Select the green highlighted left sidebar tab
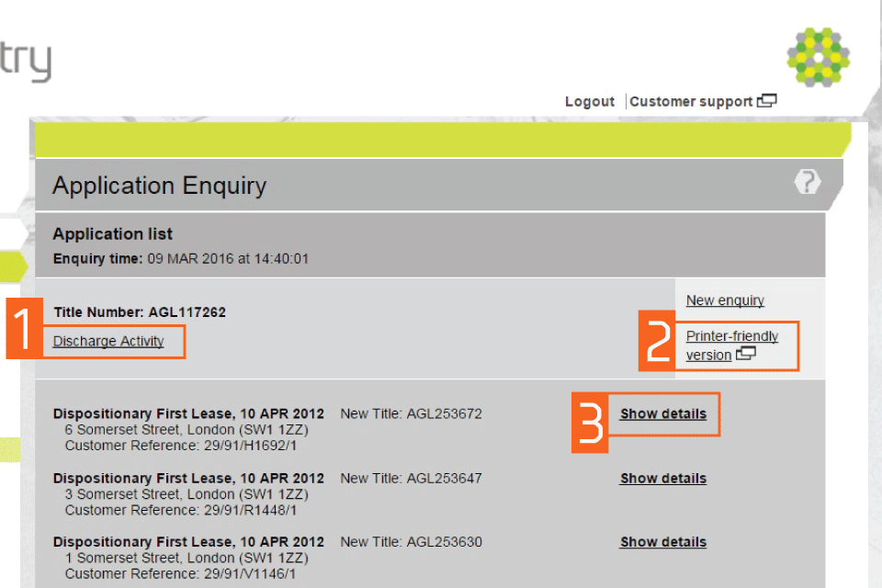 (x=13, y=266)
